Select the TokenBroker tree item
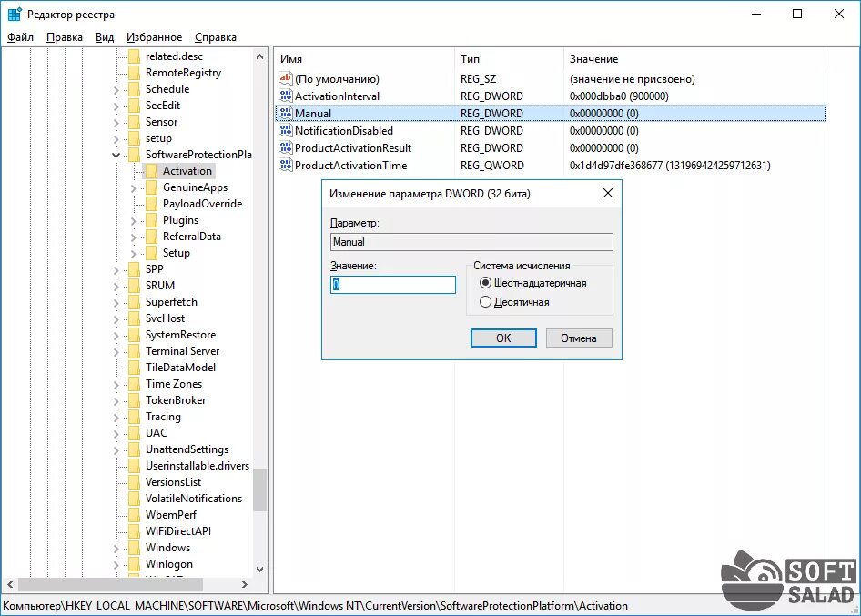The width and height of the screenshot is (861, 616). tap(176, 400)
